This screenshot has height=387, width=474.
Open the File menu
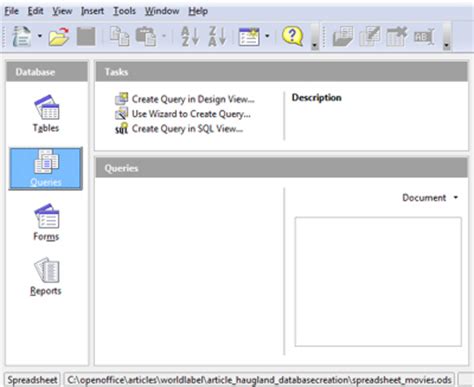click(11, 11)
